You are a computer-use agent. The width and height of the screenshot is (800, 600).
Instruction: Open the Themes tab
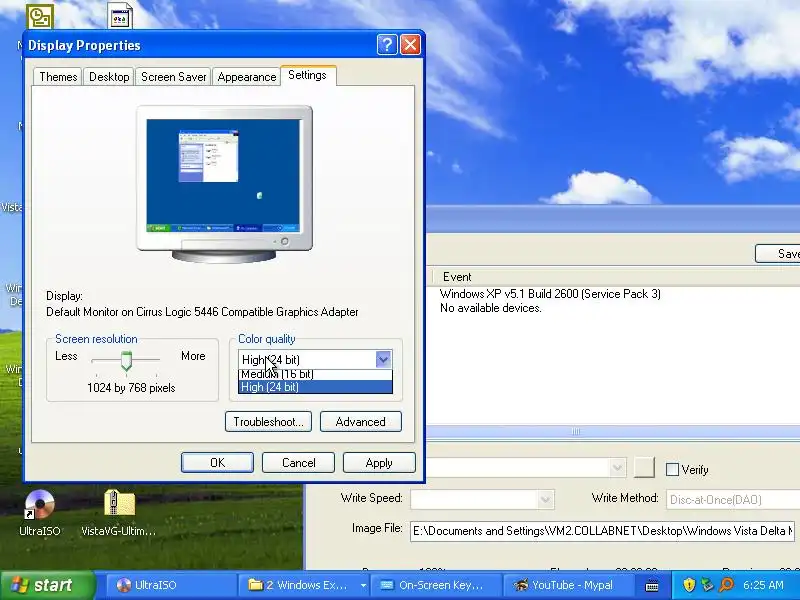58,77
